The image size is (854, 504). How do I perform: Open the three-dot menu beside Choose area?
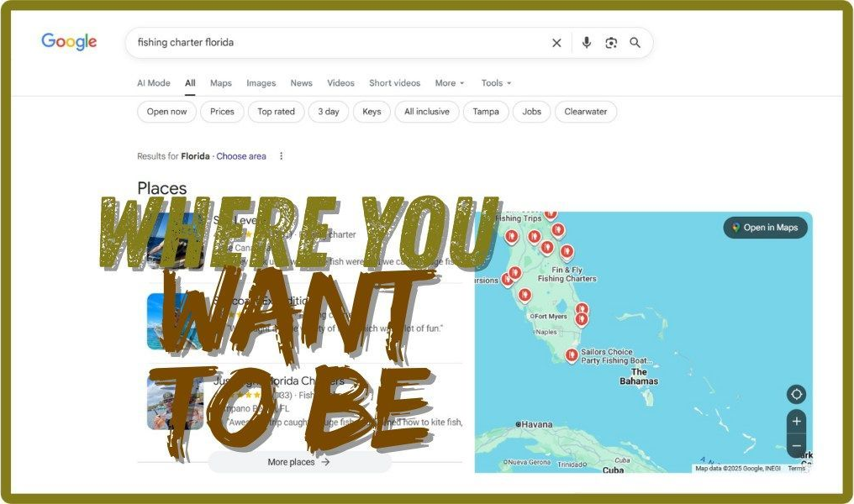point(281,156)
